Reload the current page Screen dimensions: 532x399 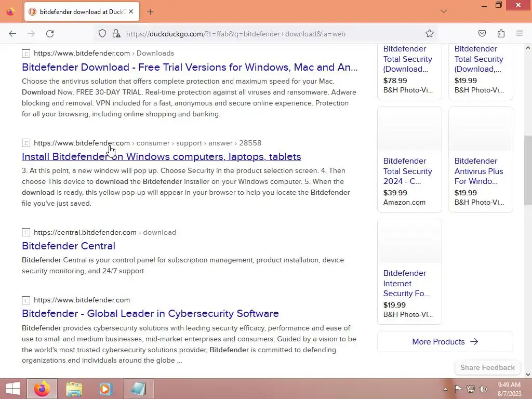(x=50, y=34)
